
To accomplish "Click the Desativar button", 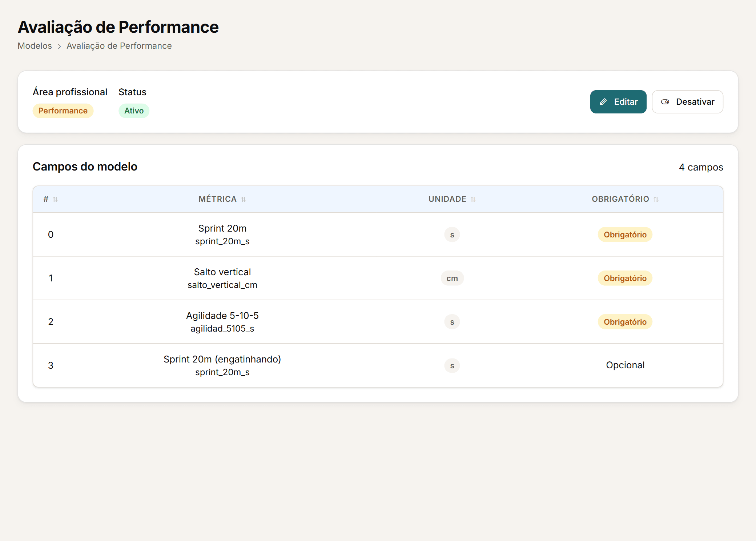I will pos(687,102).
